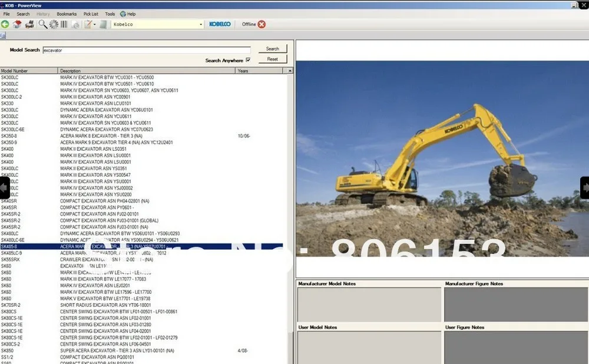
Task: Click the User Figure Notes box
Action: pos(516,348)
